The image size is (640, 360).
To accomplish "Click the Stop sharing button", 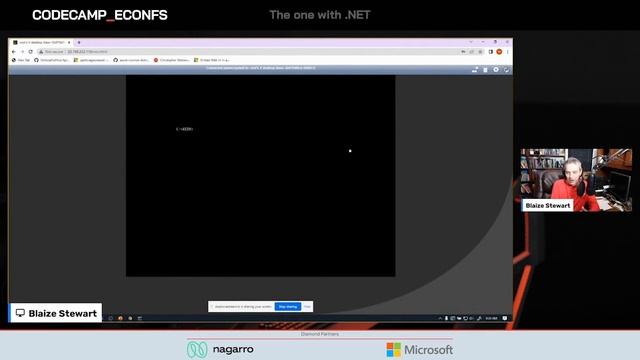I will [288, 307].
